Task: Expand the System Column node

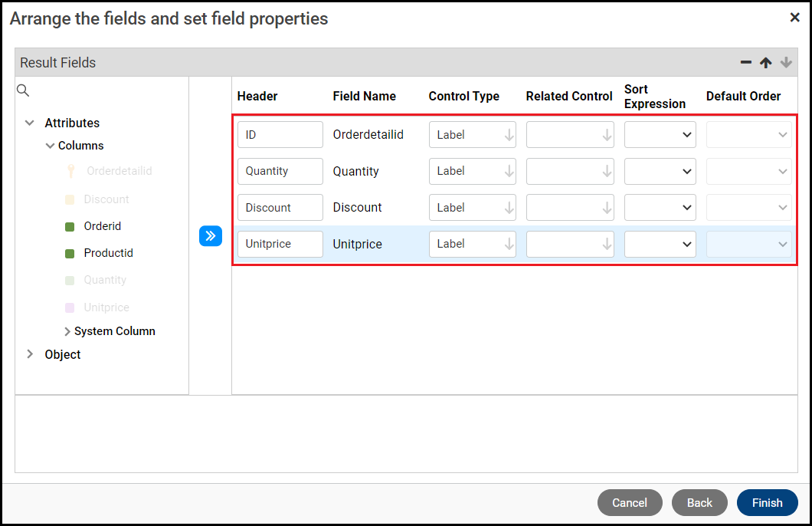Action: tap(68, 331)
